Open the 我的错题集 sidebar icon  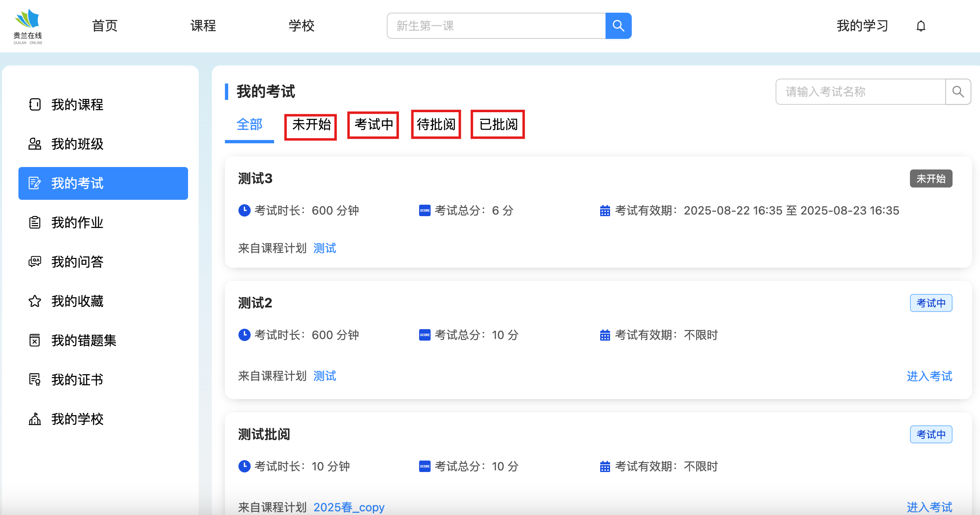coord(35,341)
